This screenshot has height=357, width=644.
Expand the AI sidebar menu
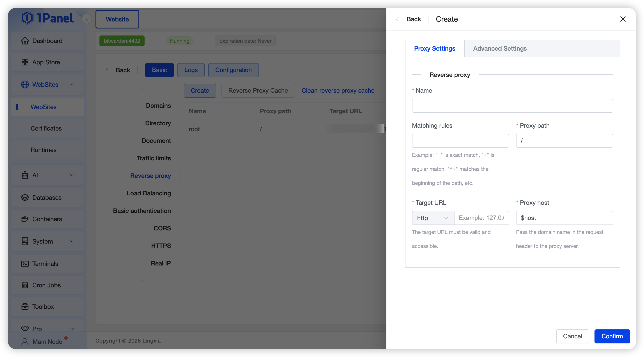coord(72,175)
